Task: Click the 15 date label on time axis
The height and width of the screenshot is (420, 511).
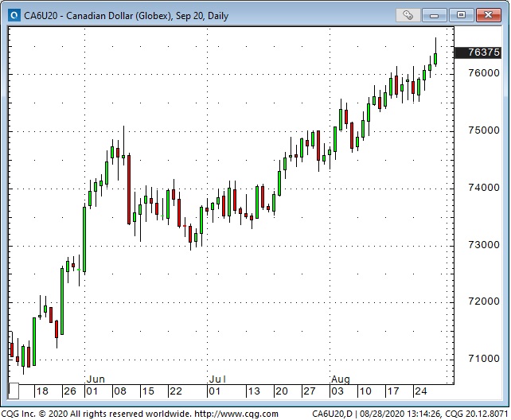Action: 147,391
